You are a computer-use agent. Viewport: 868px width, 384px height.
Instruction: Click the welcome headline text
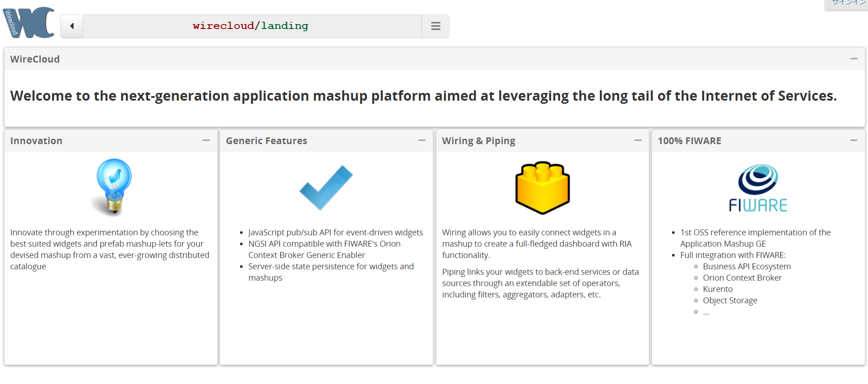coord(423,96)
